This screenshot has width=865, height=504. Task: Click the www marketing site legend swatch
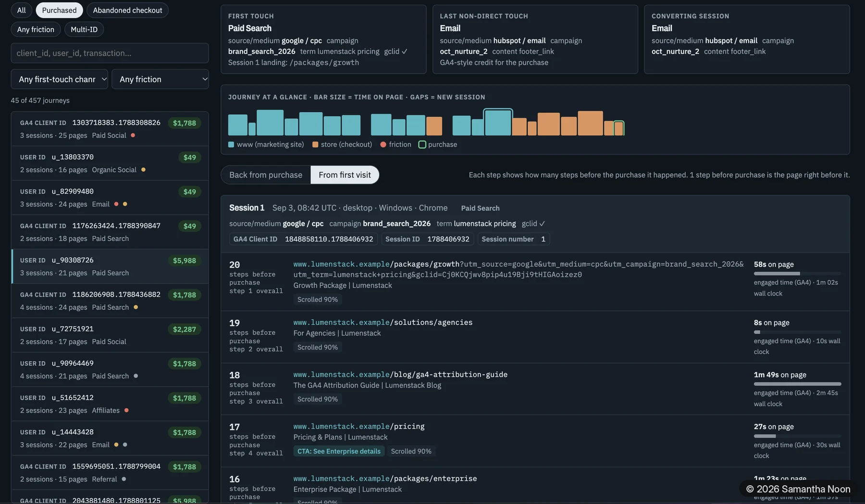pos(231,145)
